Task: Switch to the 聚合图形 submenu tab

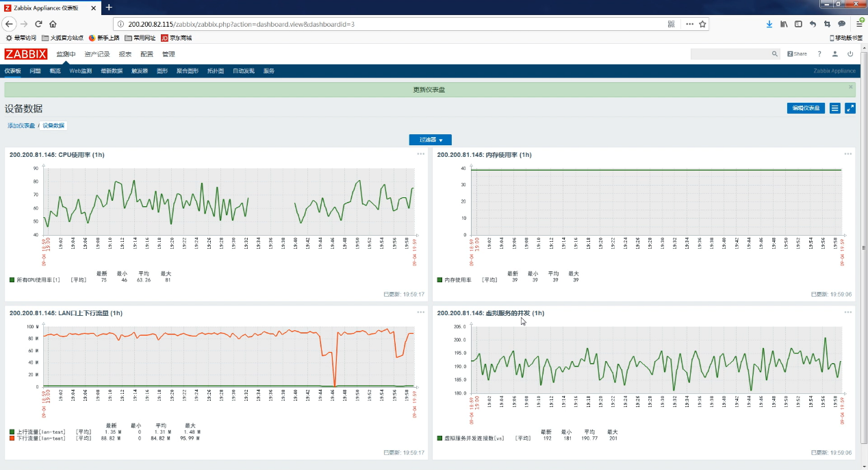Action: pos(188,71)
